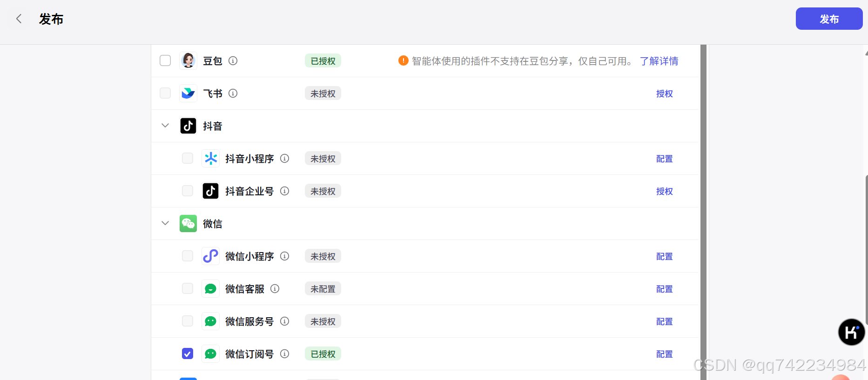The height and width of the screenshot is (380, 868).
Task: Click the 抖音企业号 logo icon
Action: click(x=210, y=191)
